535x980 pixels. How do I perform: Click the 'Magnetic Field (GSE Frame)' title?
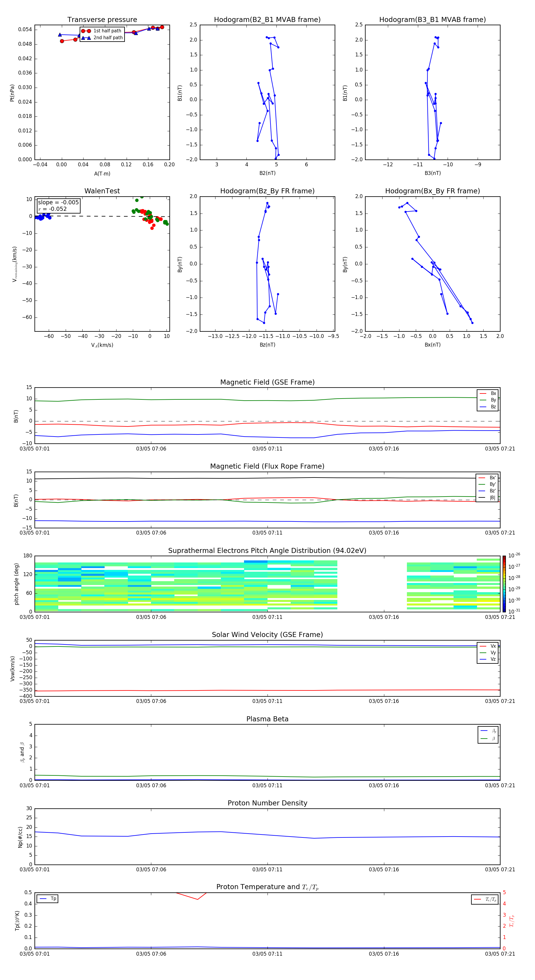click(x=267, y=382)
